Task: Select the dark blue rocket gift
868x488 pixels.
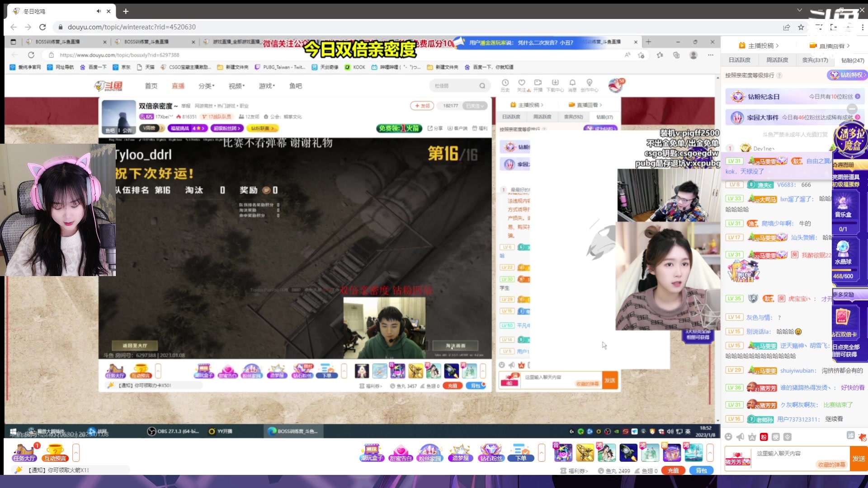Action: point(628,452)
